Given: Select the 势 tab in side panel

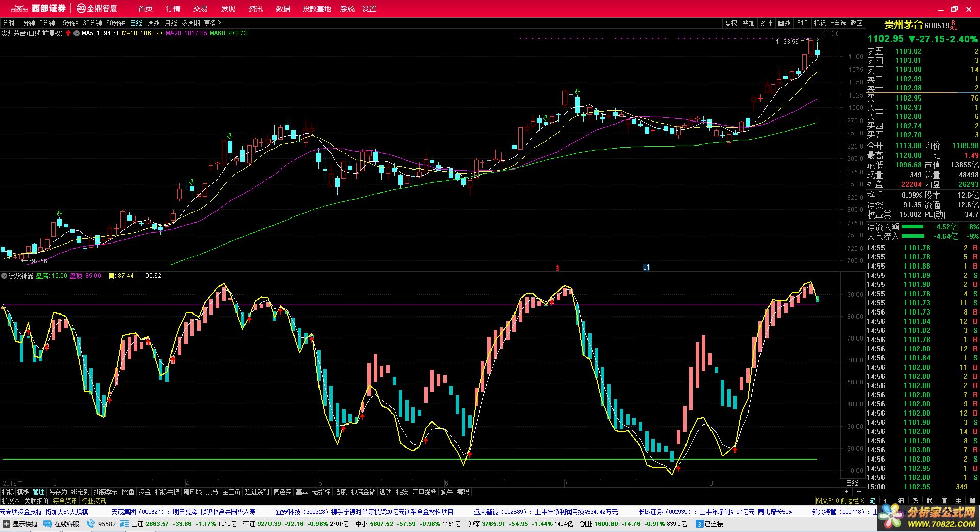Looking at the screenshot, I should pyautogui.click(x=916, y=501).
